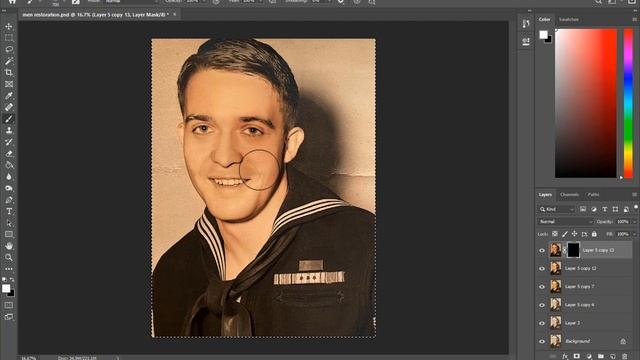Select the Brush tool
This screenshot has height=360, width=640.
9,119
